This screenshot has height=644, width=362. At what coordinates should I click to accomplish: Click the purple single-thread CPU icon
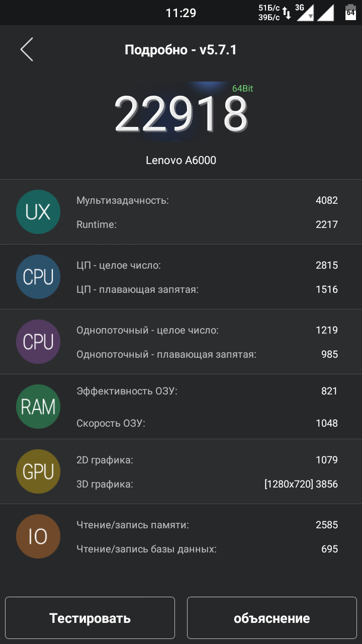38,342
